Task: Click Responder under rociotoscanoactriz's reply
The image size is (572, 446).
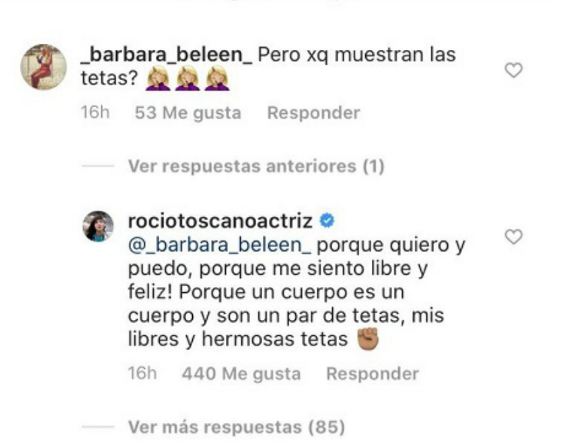Action: 372,374
